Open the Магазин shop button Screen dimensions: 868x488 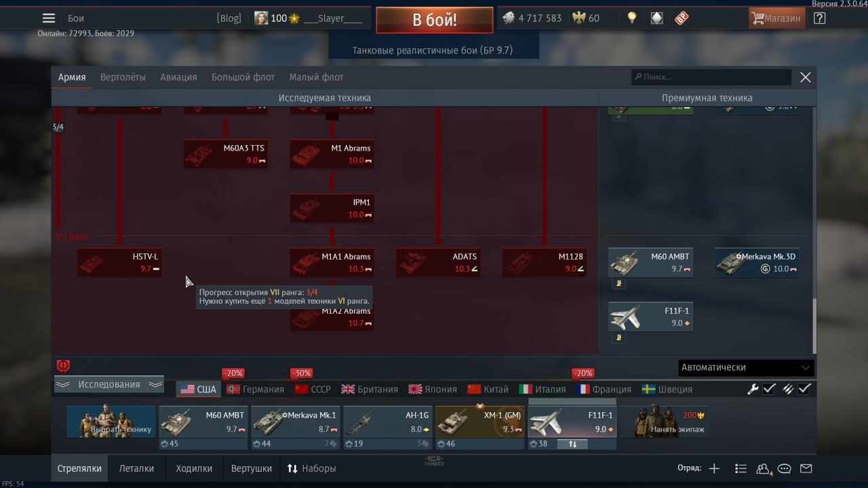776,18
